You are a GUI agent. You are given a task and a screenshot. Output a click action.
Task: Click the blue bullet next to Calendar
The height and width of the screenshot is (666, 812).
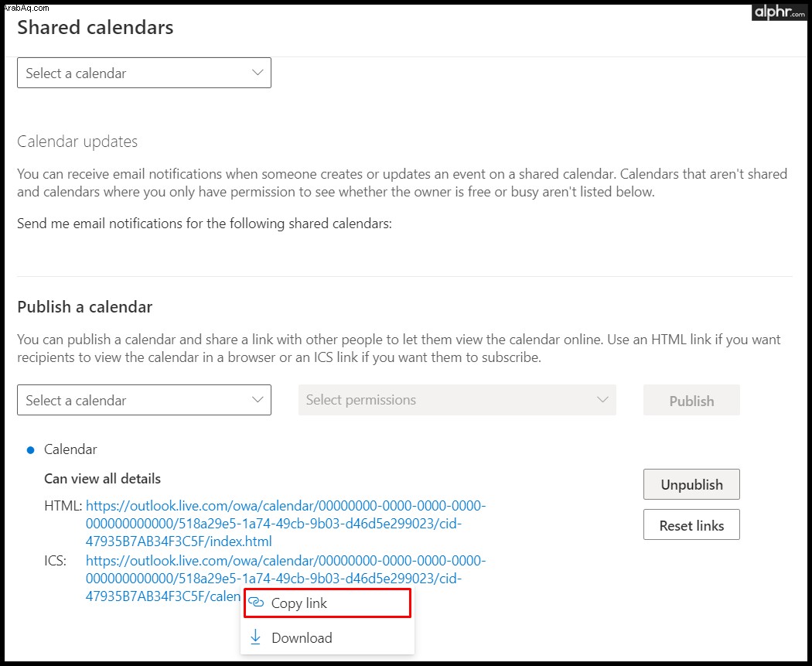[31, 450]
